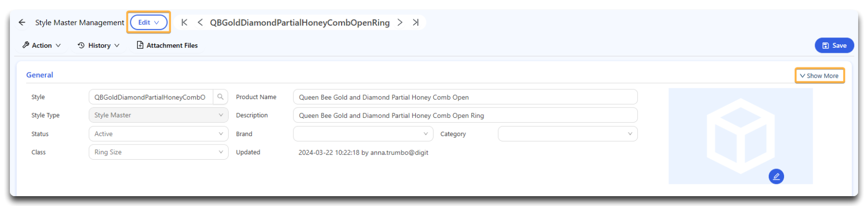Image resolution: width=868 pixels, height=206 pixels.
Task: Click the Description text field
Action: (465, 115)
